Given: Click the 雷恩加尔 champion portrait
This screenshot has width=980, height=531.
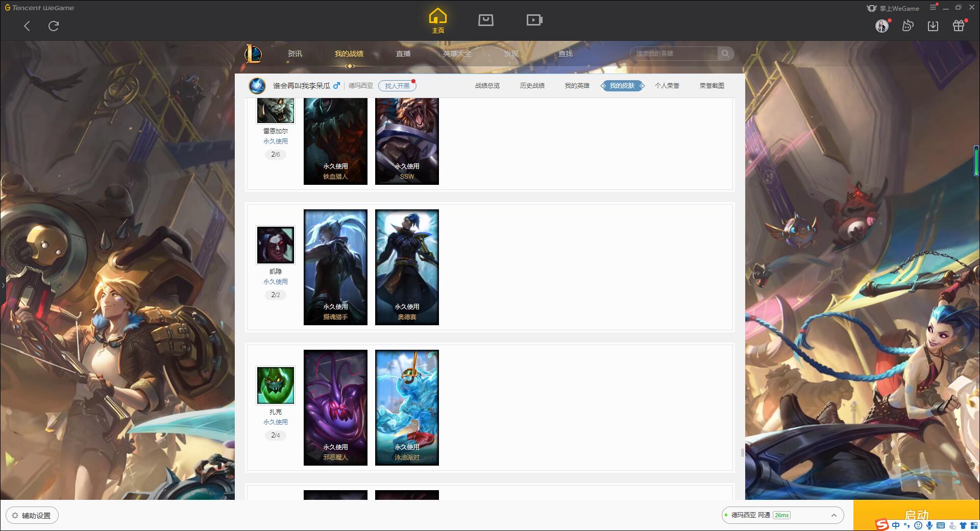Looking at the screenshot, I should [276, 110].
